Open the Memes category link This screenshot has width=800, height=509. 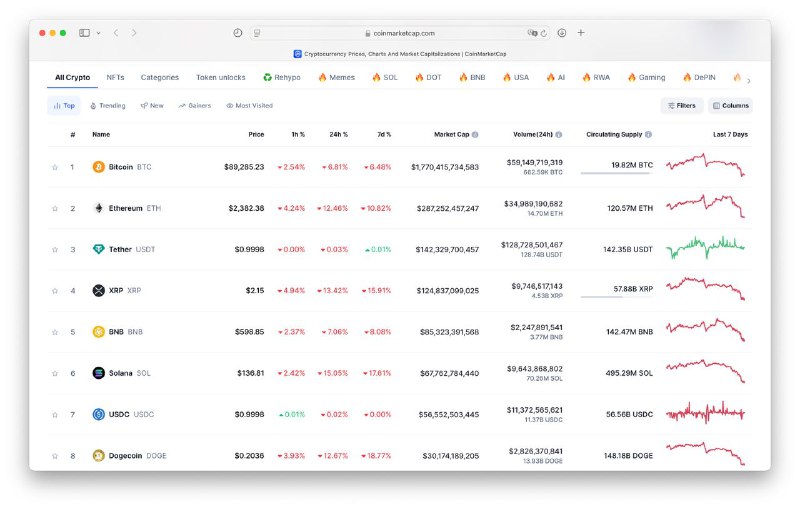pos(338,77)
